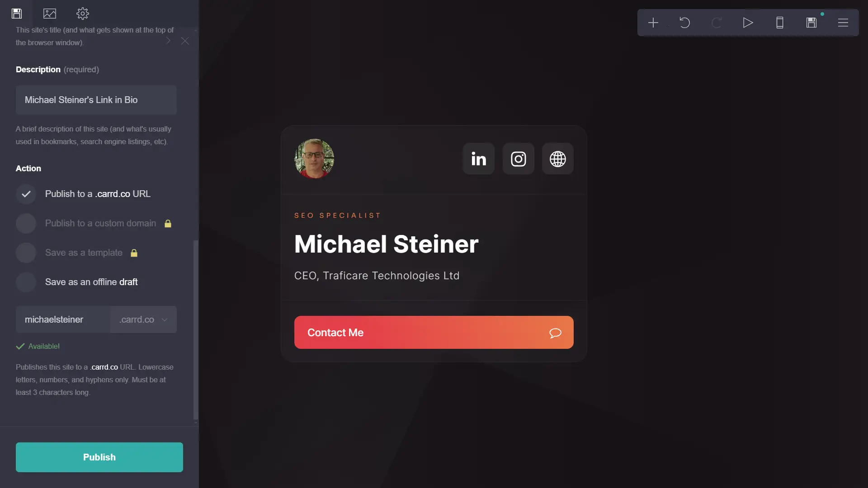This screenshot has width=868, height=488.
Task: Click the close panel X button
Action: coord(185,41)
